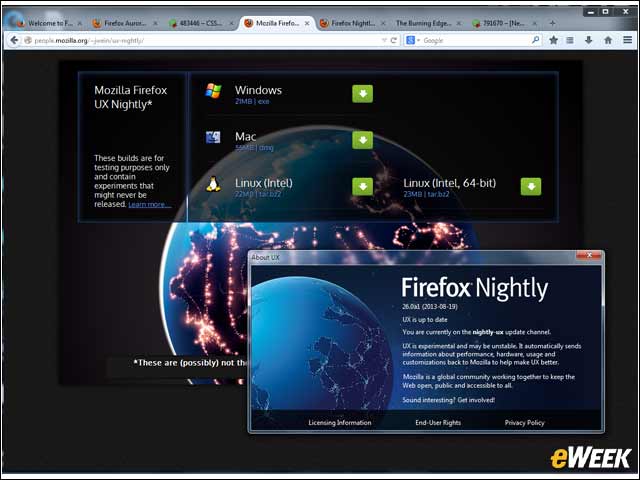Click '23MB | tar.bz2' file info text
Image resolution: width=640 pixels, height=480 pixels.
click(x=426, y=194)
